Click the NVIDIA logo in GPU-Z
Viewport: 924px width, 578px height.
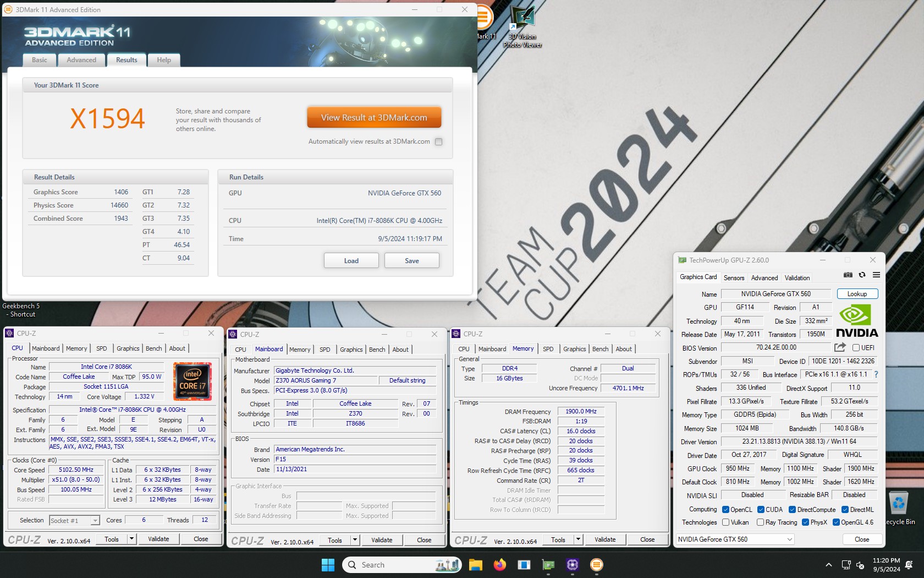coord(857,320)
